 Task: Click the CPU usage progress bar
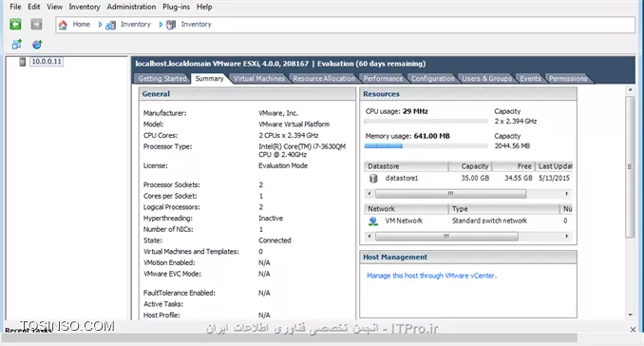pos(426,122)
